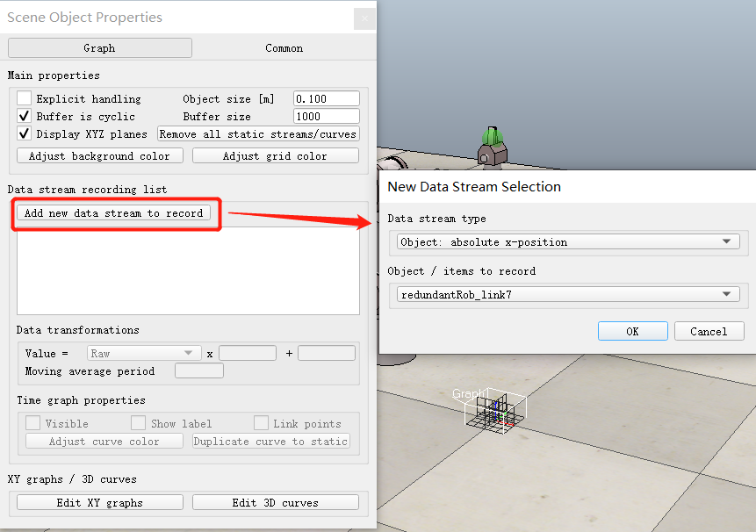Click Adjust curve color button
The height and width of the screenshot is (532, 756).
pos(104,441)
